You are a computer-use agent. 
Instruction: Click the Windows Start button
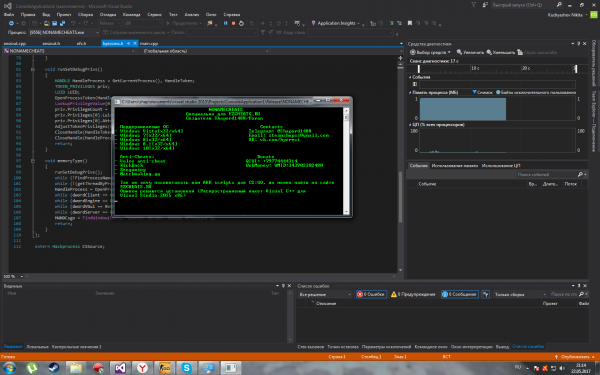pos(9,368)
